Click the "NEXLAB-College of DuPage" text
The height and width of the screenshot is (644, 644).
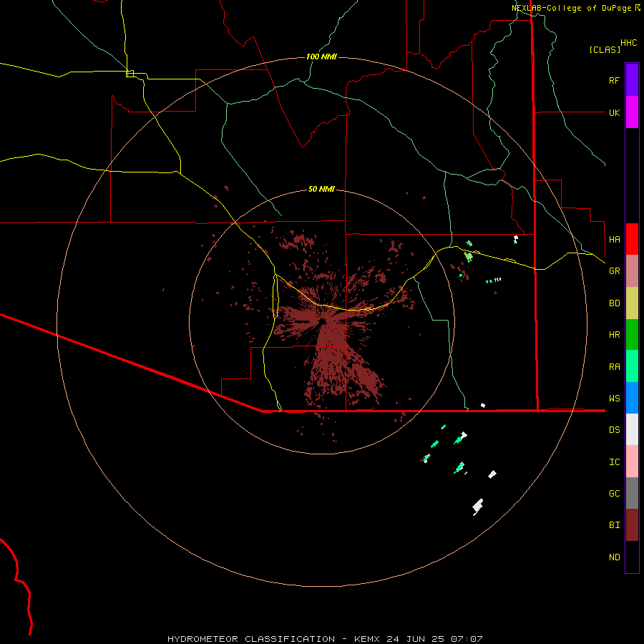572,8
